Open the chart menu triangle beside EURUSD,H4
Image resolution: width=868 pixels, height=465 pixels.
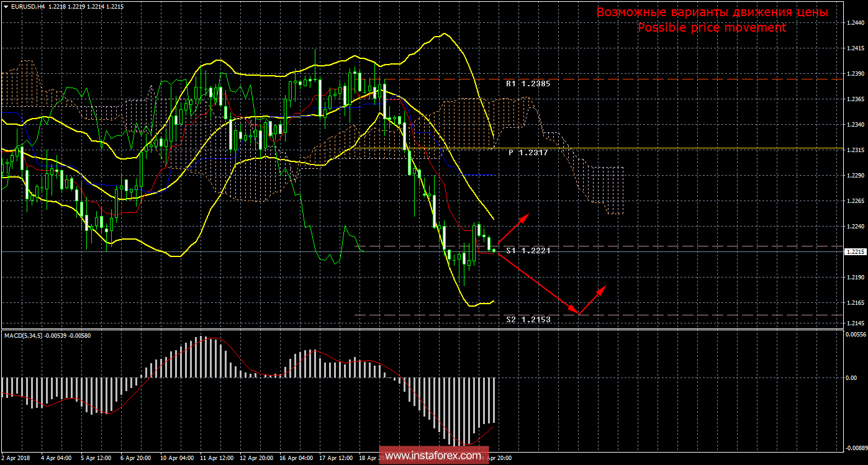tap(5, 6)
